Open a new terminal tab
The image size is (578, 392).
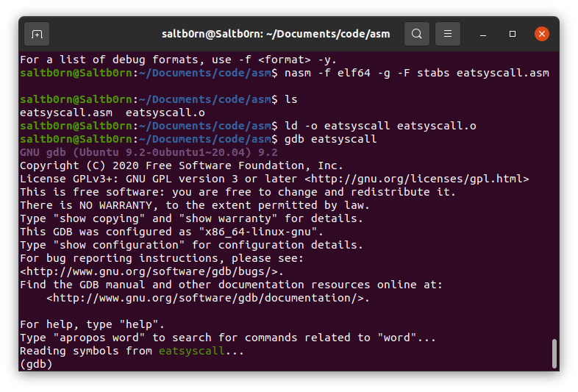pos(37,35)
